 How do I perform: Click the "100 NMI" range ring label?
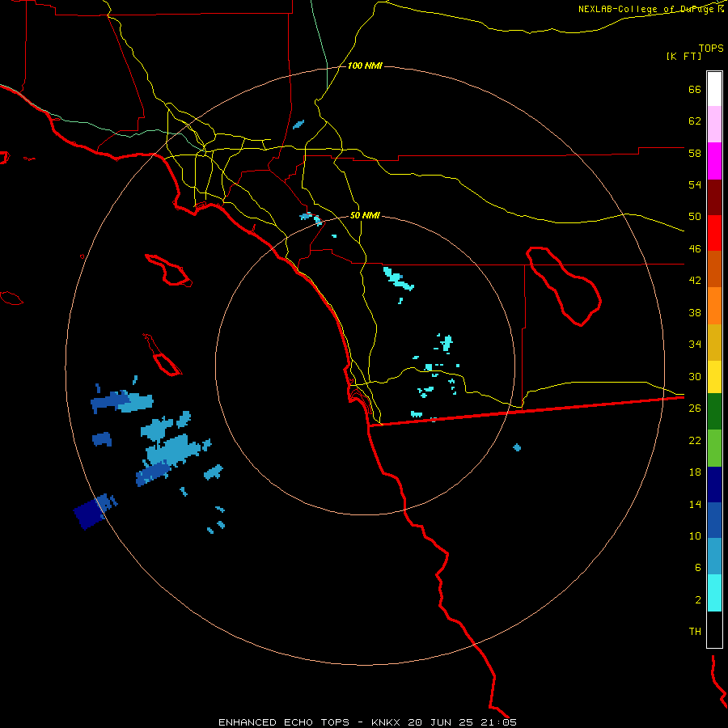365,66
